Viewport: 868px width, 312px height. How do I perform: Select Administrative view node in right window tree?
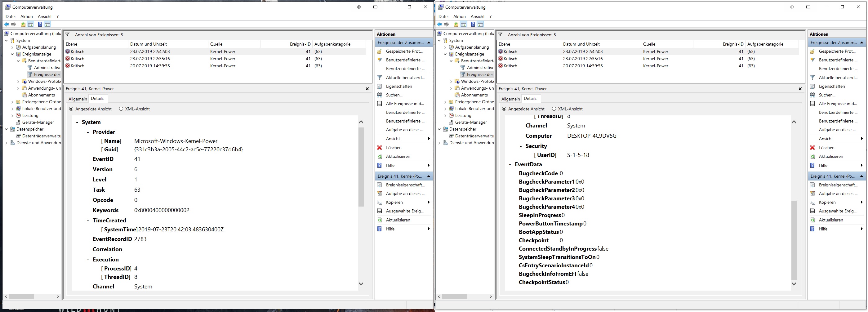coord(480,68)
